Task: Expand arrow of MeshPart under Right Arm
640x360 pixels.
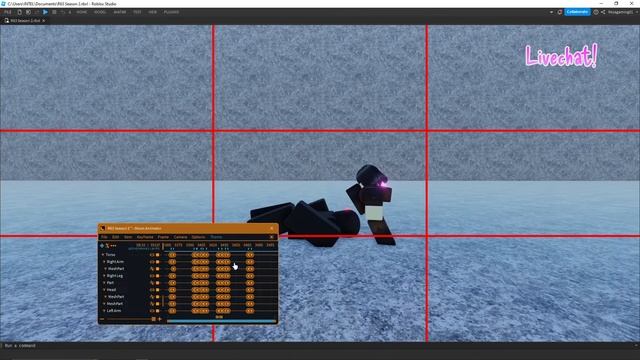Action: pos(105,269)
